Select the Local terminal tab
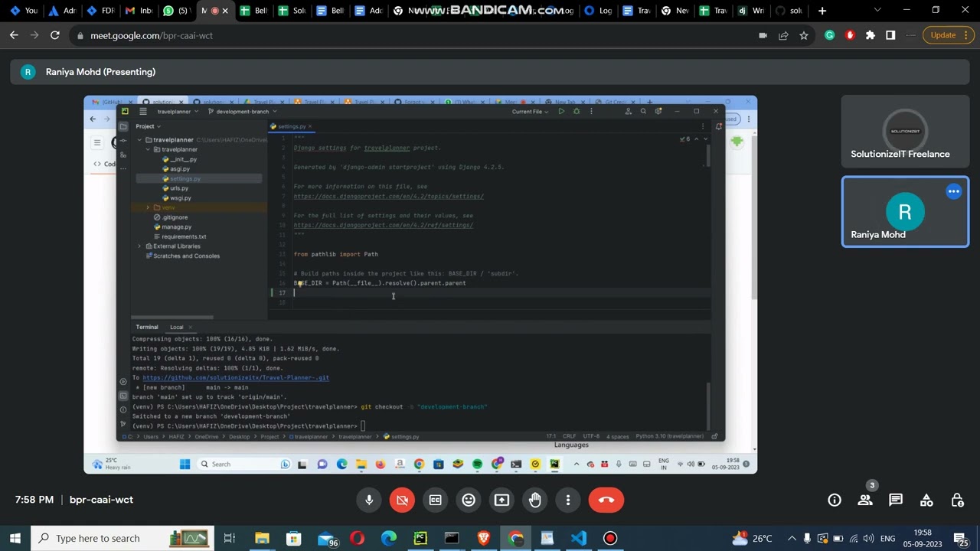The height and width of the screenshot is (551, 980). [x=176, y=328]
